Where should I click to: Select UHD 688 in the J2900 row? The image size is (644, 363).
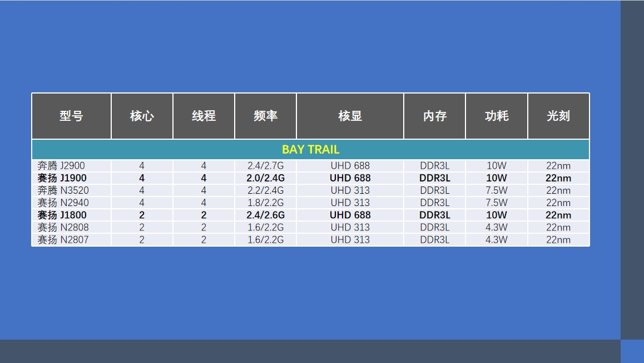click(350, 166)
